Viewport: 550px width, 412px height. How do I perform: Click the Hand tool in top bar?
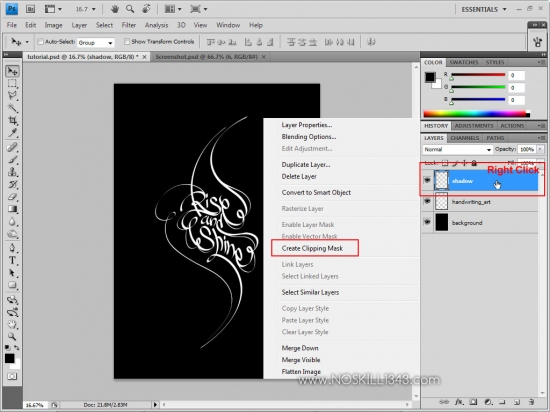(x=115, y=9)
